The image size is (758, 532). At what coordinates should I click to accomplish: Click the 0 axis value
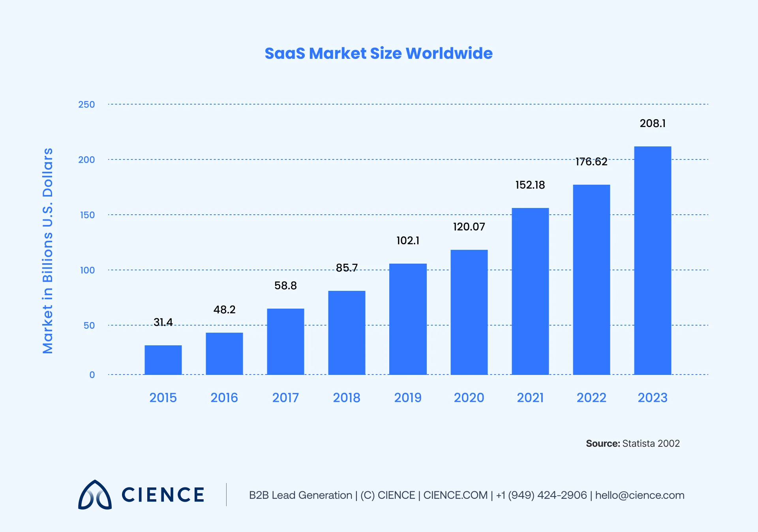(92, 375)
